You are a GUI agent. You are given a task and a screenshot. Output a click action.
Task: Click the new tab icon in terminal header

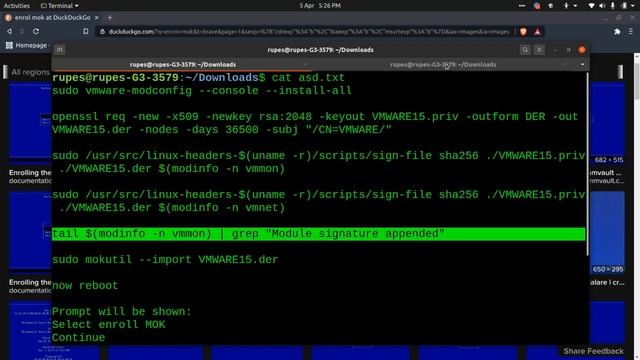click(60, 50)
